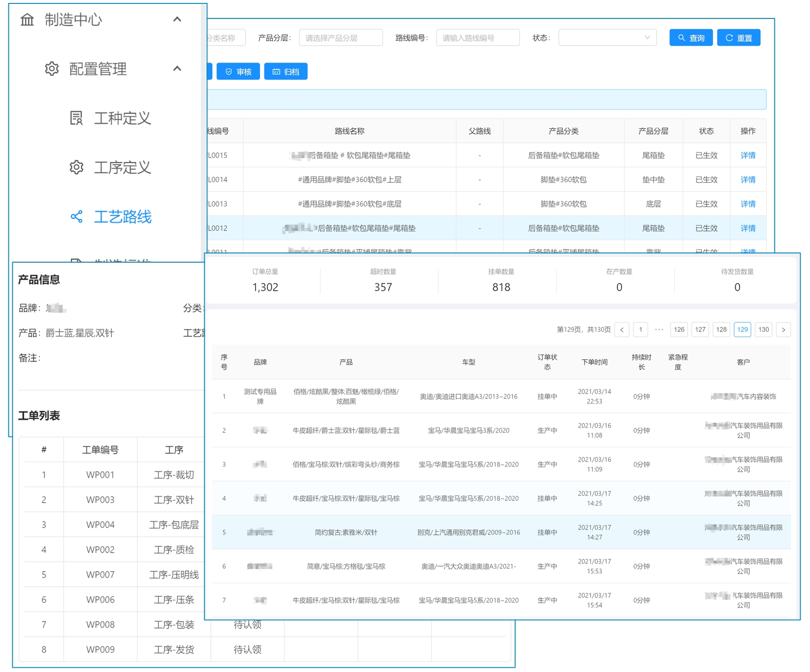810x672 pixels.
Task: Click the 制造中心 building icon
Action: point(27,20)
